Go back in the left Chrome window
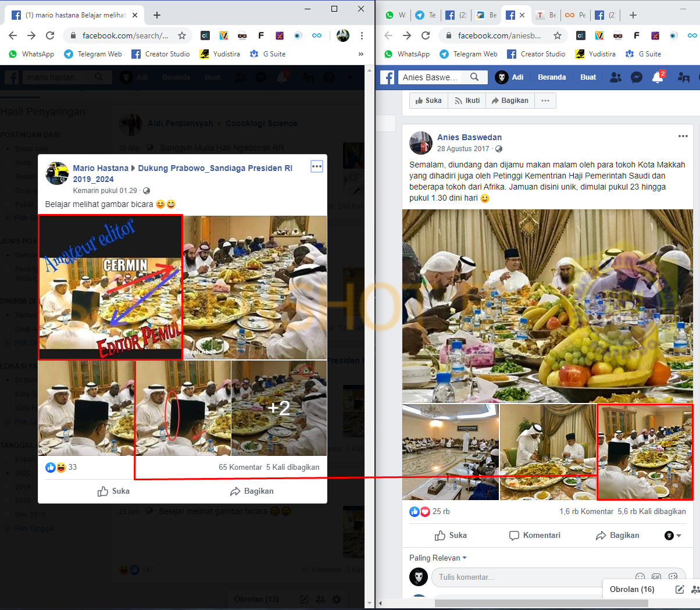This screenshot has width=700, height=610. click(x=13, y=35)
